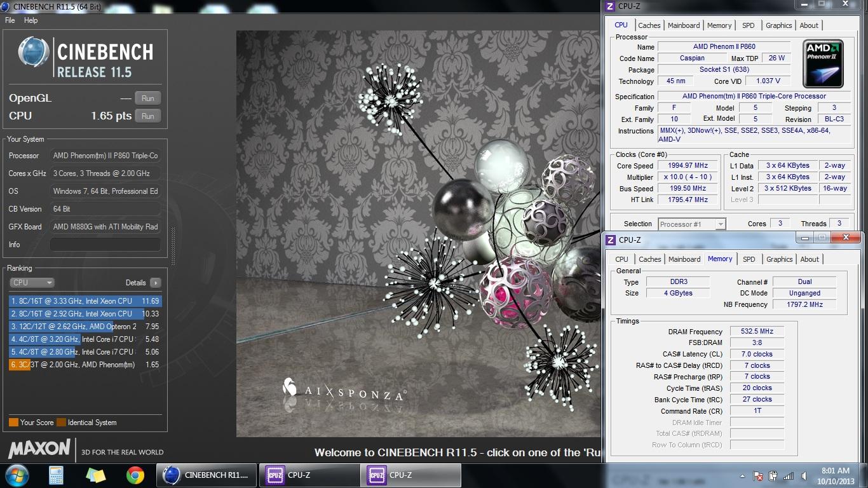Switch to SPD tab in upper CPU-Z window
Screen dimensions: 868x488
pyautogui.click(x=749, y=25)
